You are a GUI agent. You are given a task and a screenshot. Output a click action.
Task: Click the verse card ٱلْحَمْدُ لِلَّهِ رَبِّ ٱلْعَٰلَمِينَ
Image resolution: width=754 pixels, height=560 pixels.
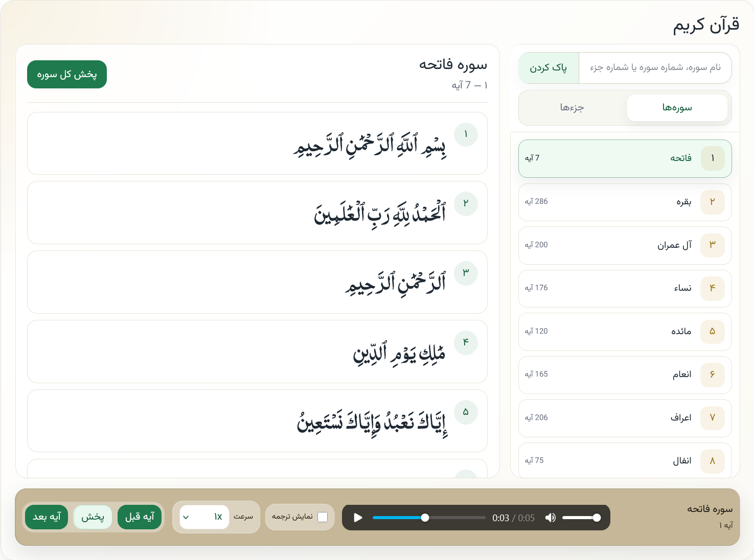point(257,213)
